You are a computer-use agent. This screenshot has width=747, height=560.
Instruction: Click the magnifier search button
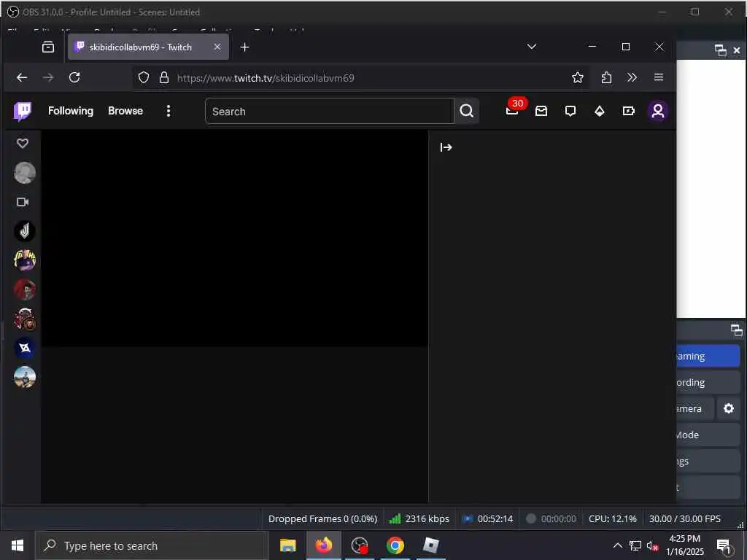[466, 112]
